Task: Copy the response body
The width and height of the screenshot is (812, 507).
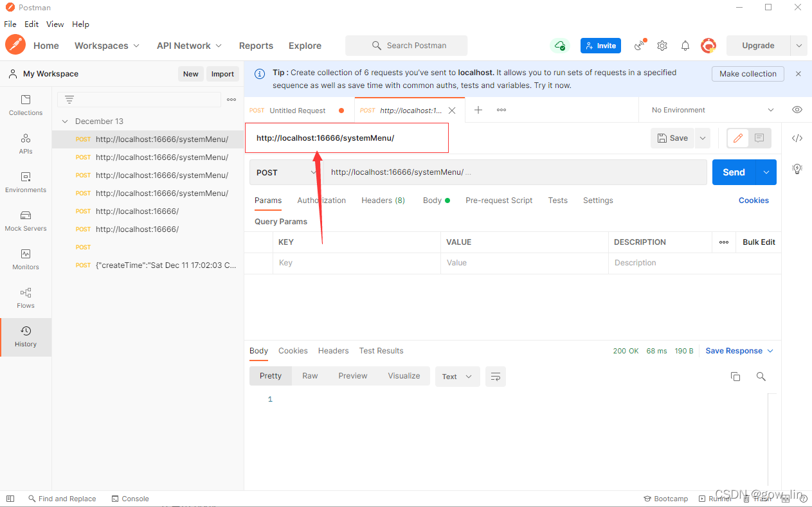Action: [x=735, y=377]
